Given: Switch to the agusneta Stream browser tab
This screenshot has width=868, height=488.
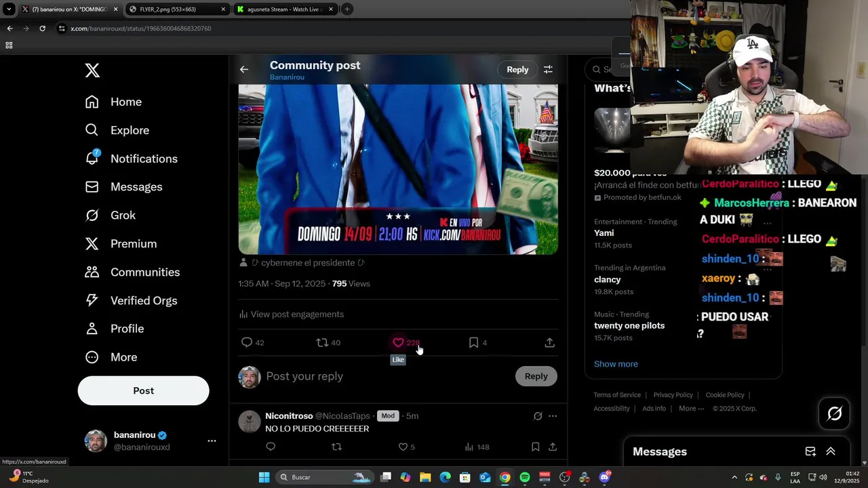Looking at the screenshot, I should point(285,9).
